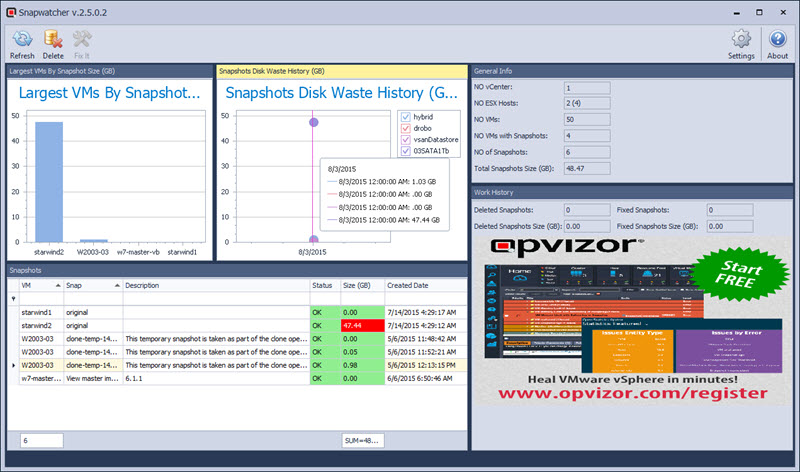The image size is (800, 472).
Task: Click the NO of Snapshots value field
Action: pyautogui.click(x=587, y=152)
